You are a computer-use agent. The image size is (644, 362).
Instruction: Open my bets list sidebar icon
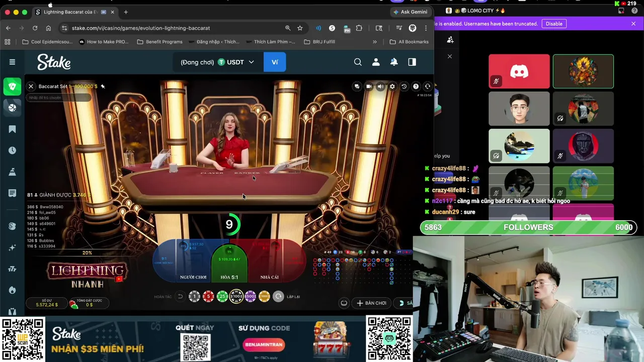point(12,193)
